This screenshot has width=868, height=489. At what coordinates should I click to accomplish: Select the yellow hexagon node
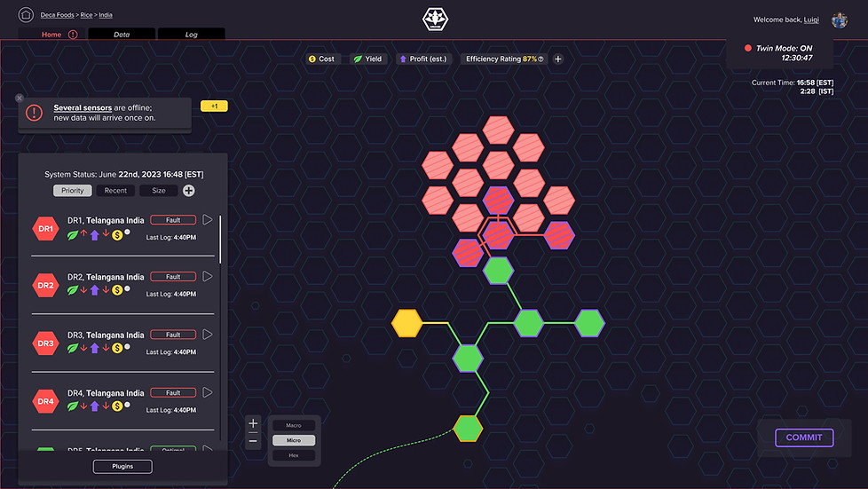[x=406, y=323]
